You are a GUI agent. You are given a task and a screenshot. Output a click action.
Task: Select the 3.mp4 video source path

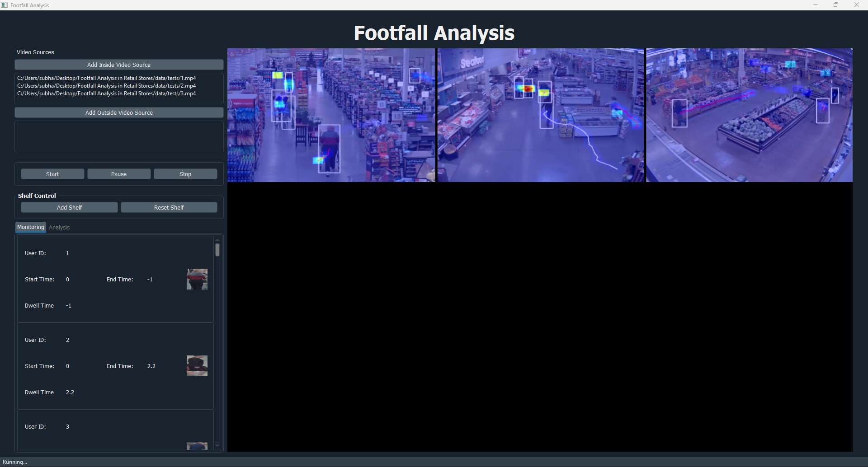tap(107, 93)
